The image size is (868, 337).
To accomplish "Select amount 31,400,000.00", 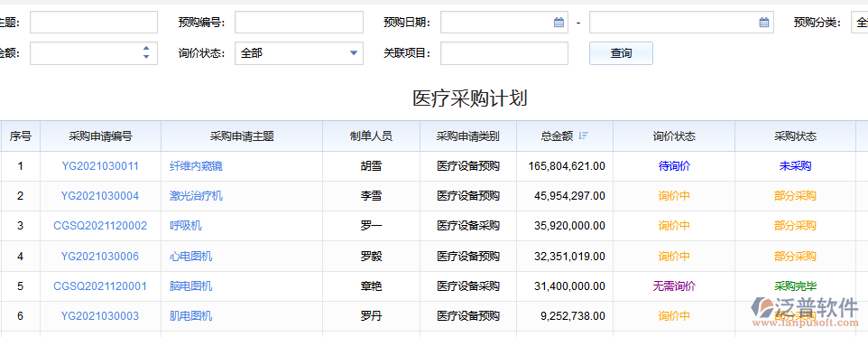I will tap(570, 286).
